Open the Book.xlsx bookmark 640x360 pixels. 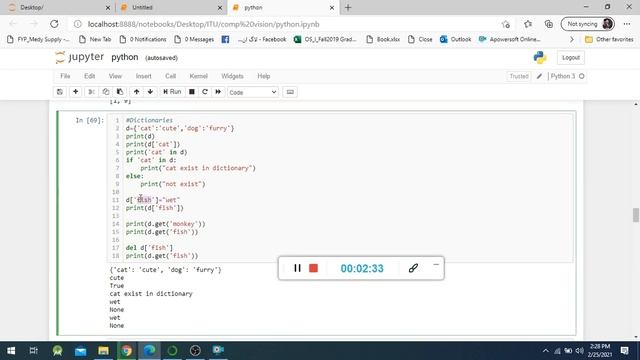[383, 39]
